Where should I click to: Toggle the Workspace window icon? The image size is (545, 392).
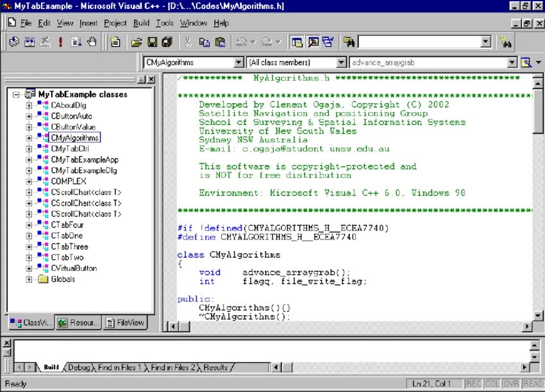(x=297, y=42)
